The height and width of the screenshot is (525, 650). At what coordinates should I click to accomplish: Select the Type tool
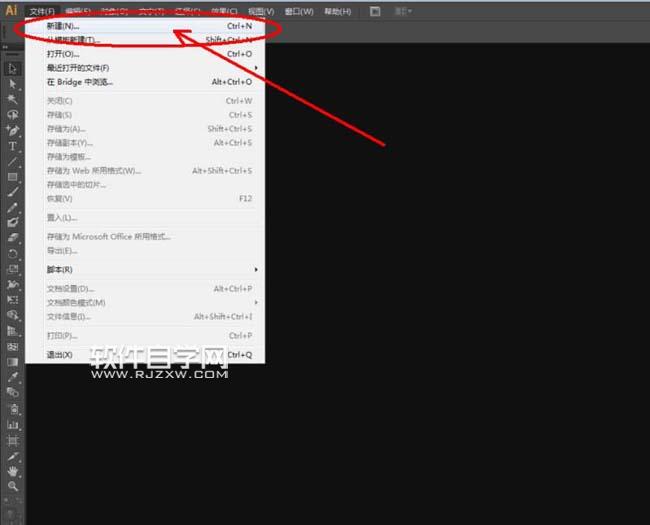tap(12, 146)
